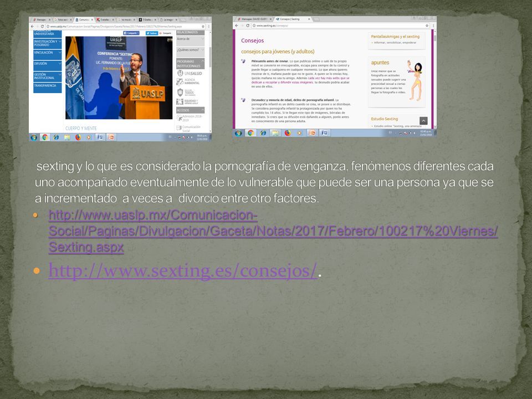The image size is (532, 399).
Task: Close Consejos | Sexting tab
Action: point(309,19)
